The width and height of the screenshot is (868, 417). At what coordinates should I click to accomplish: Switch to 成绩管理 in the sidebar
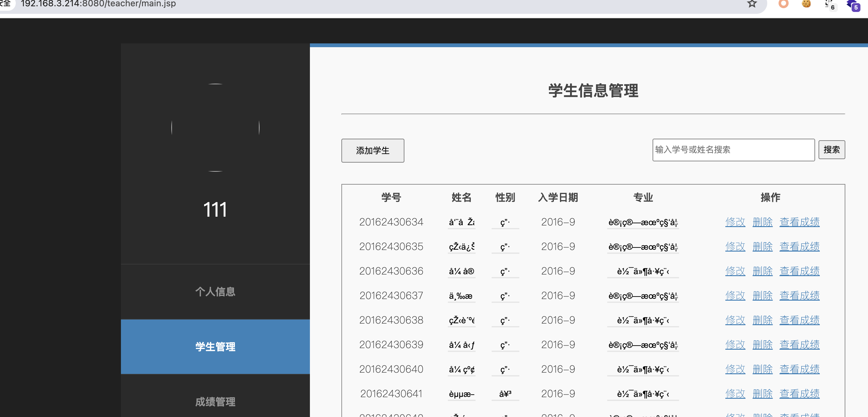pyautogui.click(x=215, y=401)
